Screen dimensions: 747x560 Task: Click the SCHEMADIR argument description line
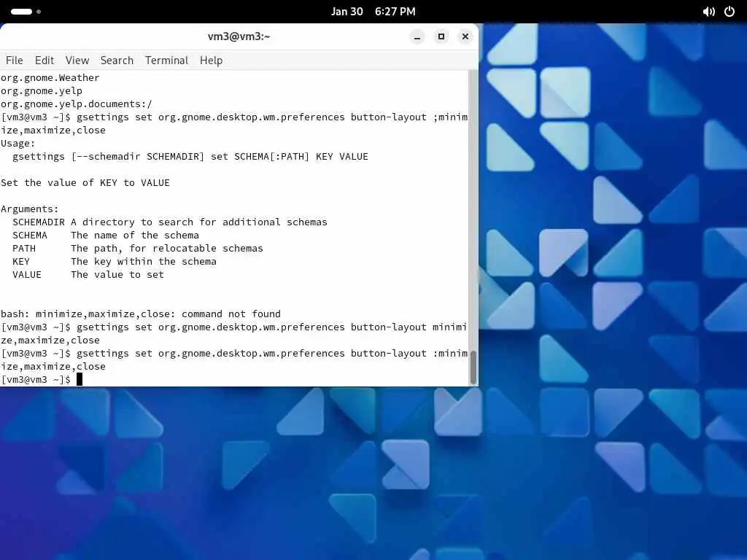[x=169, y=222]
